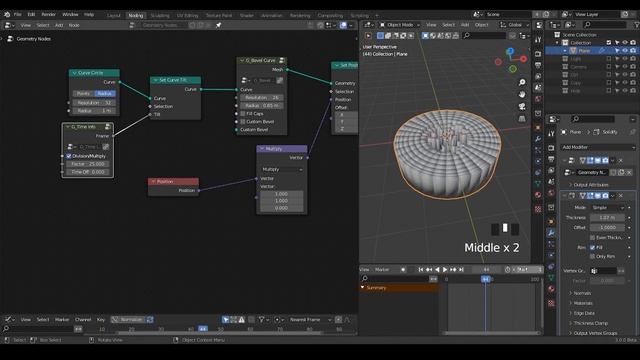Click the blue Z axis of navigation gizmo
The image size is (640, 360).
pos(510,51)
